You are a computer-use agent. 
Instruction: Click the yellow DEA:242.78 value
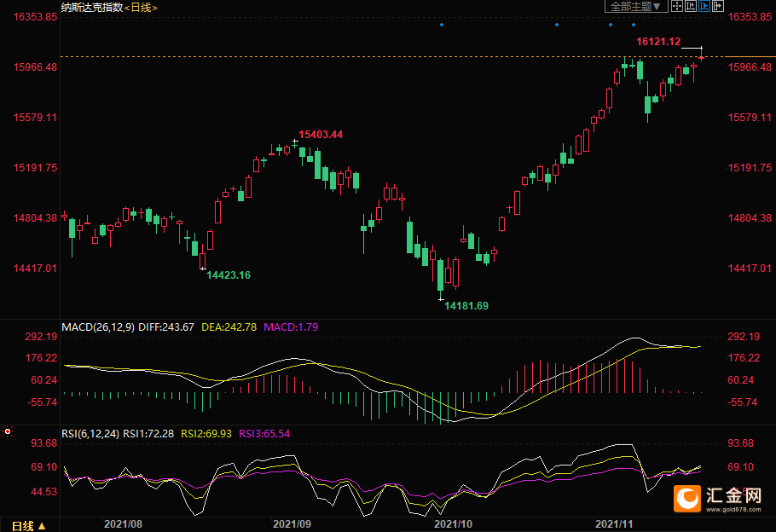click(229, 327)
